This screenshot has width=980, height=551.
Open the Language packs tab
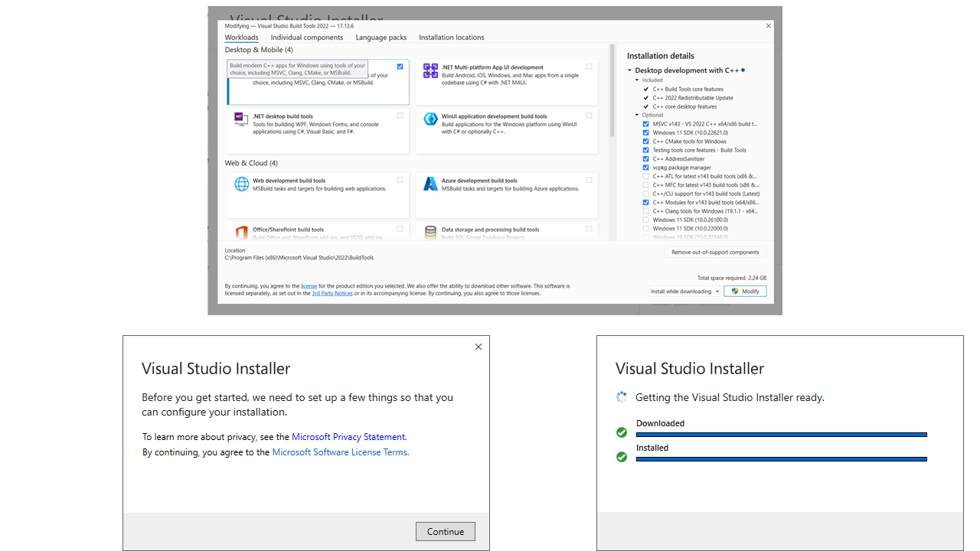pyautogui.click(x=381, y=37)
